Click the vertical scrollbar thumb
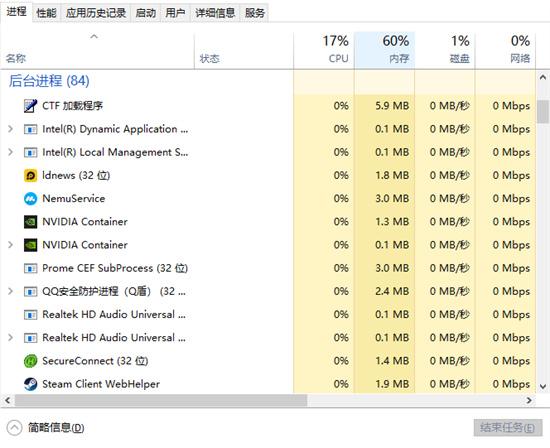Viewport: 550px width, 448px height. (543, 112)
